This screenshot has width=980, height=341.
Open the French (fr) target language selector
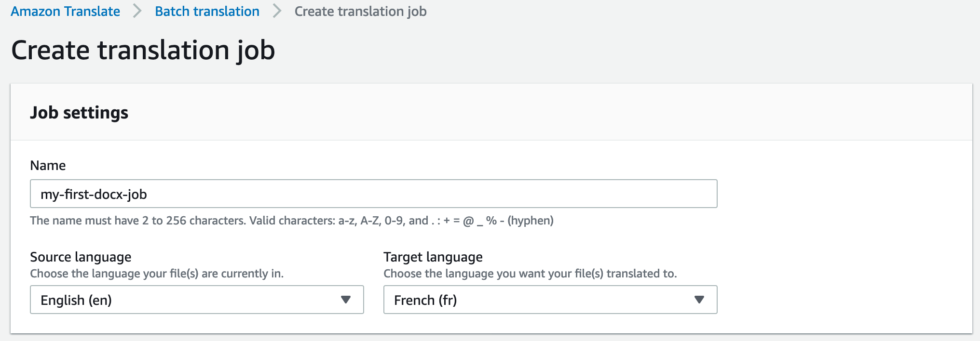(550, 300)
